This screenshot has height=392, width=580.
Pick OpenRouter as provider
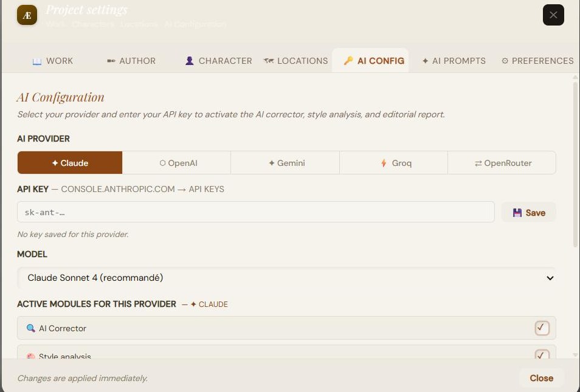[x=502, y=163]
